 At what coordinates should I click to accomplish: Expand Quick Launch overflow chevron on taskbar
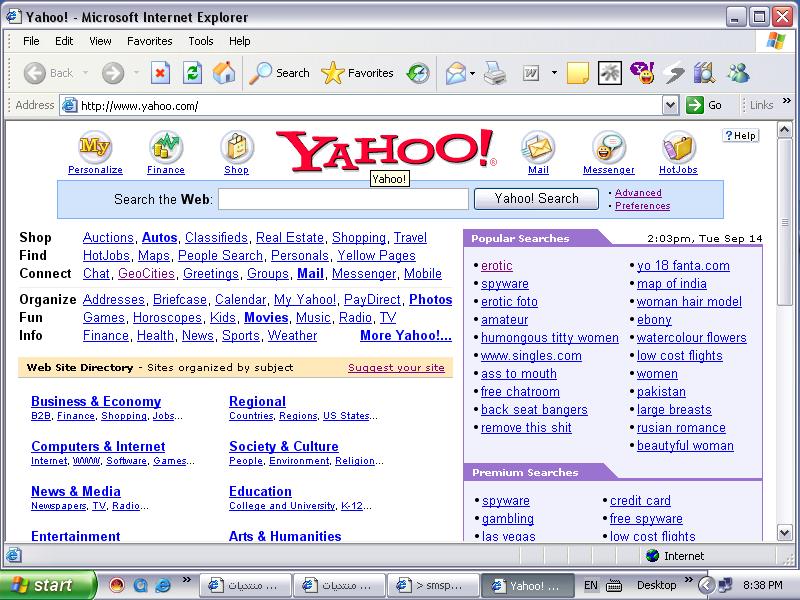[187, 579]
